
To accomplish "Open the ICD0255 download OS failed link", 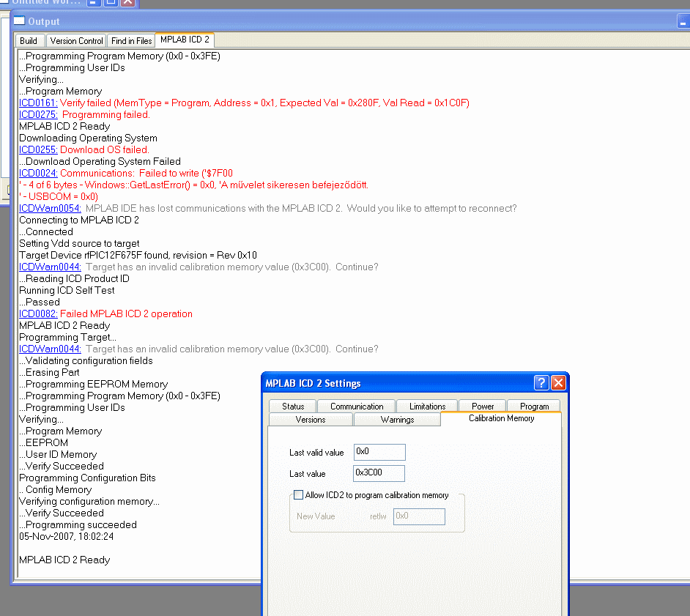I will [x=38, y=149].
